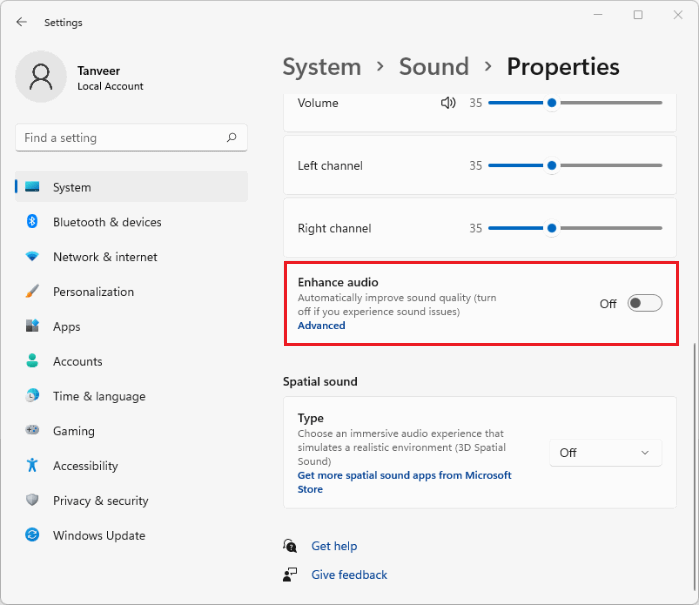The width and height of the screenshot is (699, 605).
Task: Select Privacy & security in sidebar
Action: coord(132,500)
